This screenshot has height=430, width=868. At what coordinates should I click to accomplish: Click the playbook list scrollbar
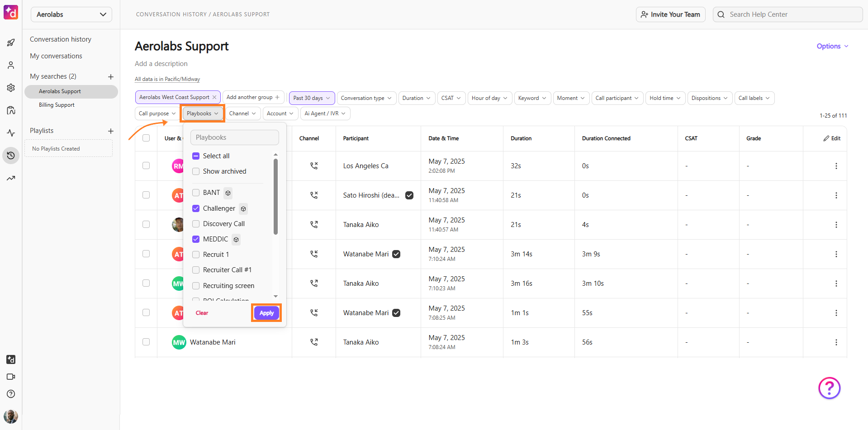pyautogui.click(x=275, y=197)
